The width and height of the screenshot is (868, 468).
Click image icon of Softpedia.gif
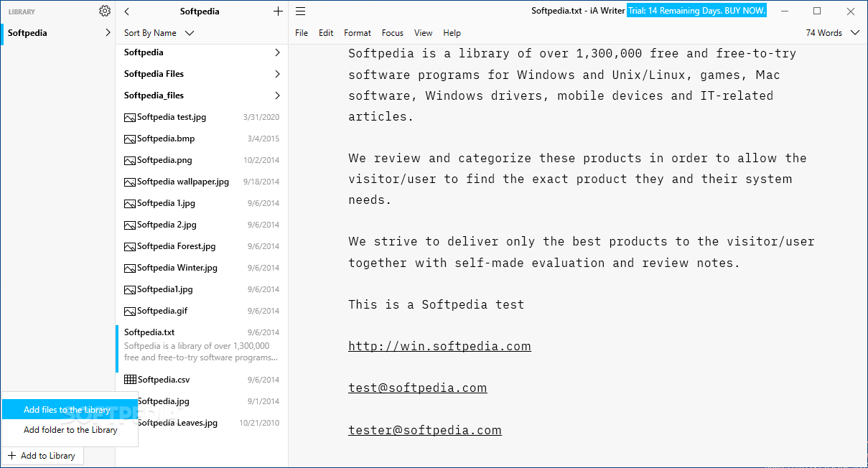130,311
